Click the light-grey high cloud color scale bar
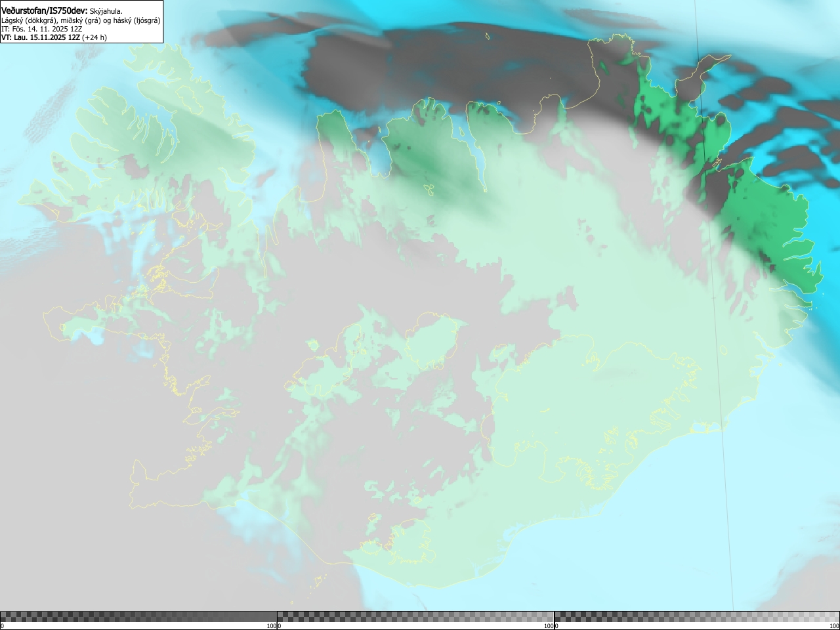840x630 pixels. [697, 616]
